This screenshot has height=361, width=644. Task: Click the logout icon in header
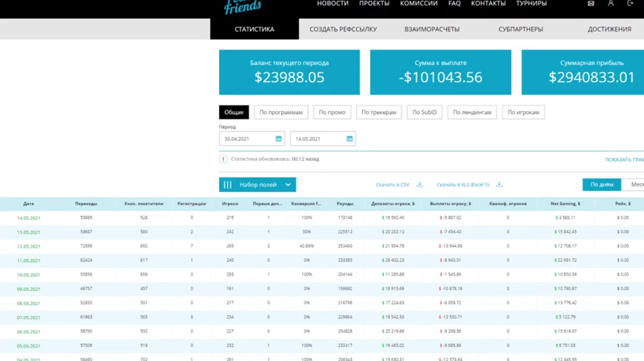(x=630, y=3)
